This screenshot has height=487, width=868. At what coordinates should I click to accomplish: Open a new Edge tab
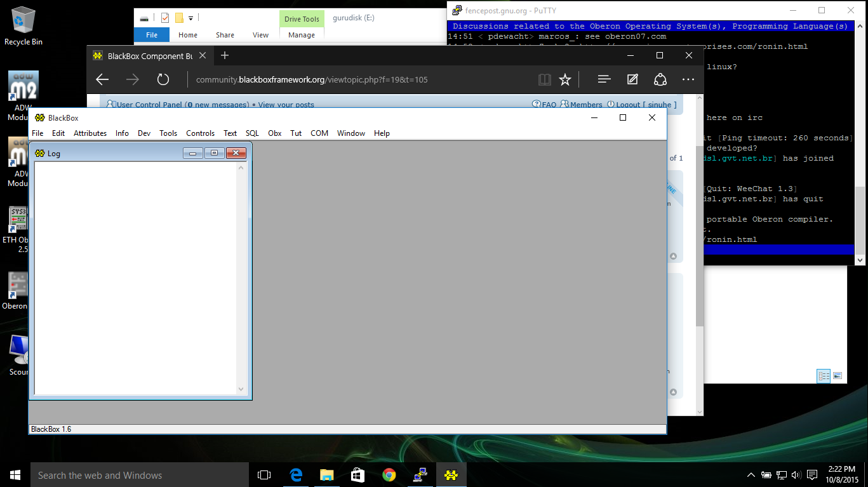click(224, 56)
